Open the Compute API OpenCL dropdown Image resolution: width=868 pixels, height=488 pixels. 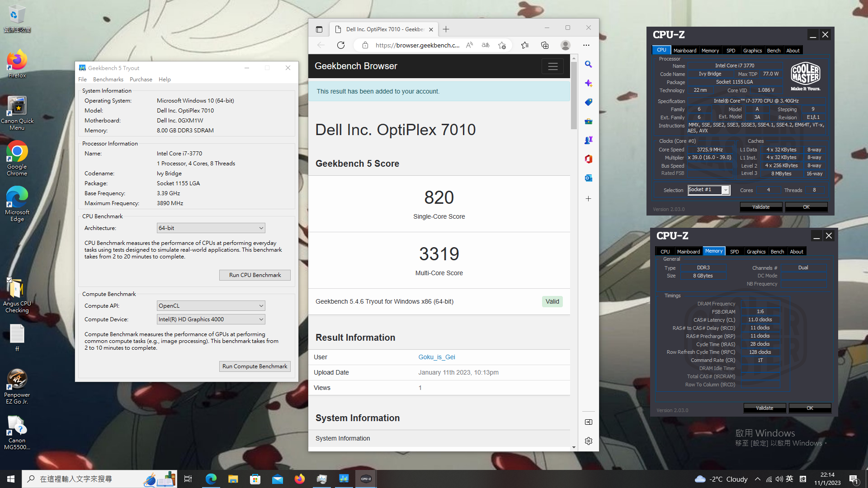pyautogui.click(x=211, y=306)
